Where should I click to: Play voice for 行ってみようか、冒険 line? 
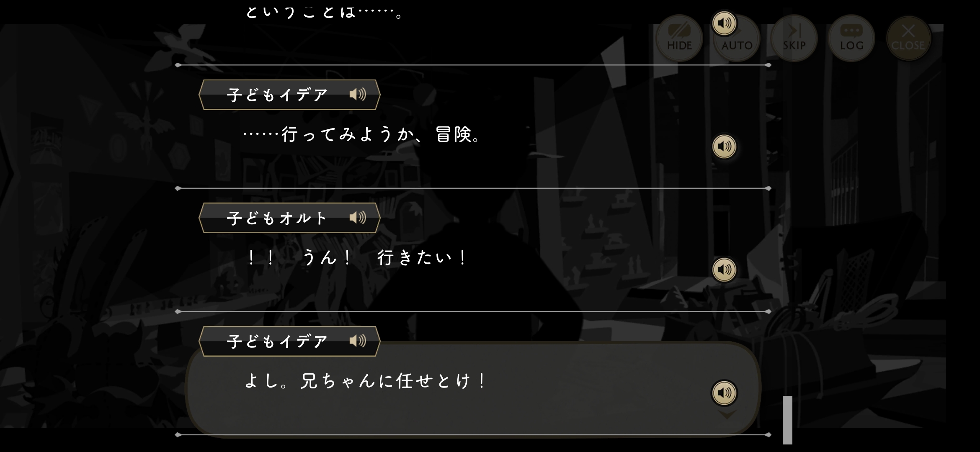coord(724,146)
